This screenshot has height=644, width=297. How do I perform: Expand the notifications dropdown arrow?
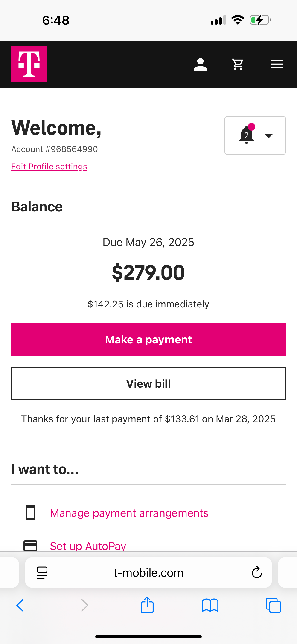pyautogui.click(x=269, y=135)
